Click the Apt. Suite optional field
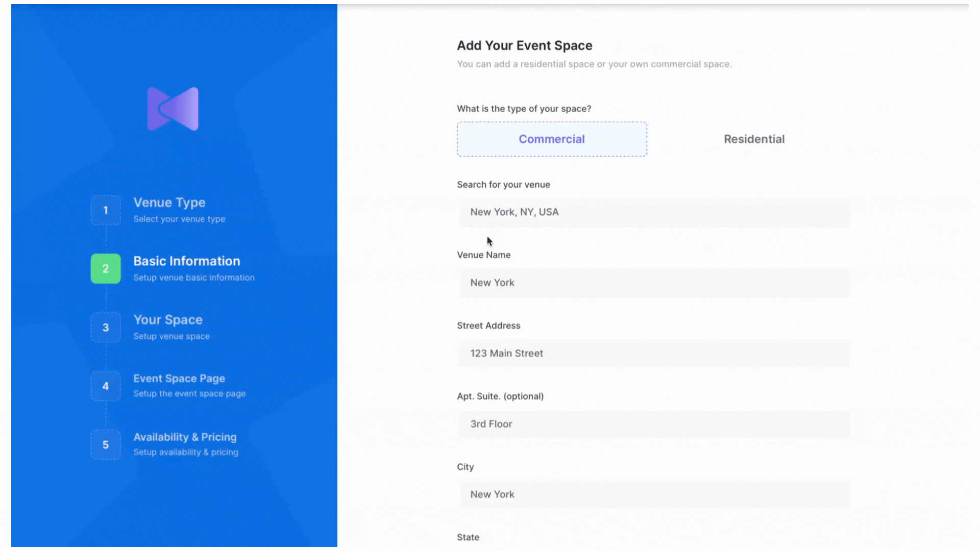980x551 pixels. [x=654, y=424]
